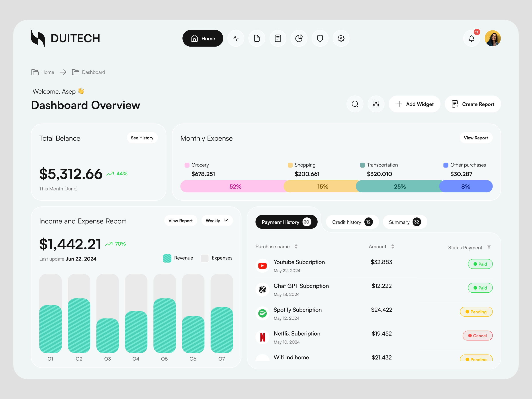Open the activity/pulse icon in top navigation
Image resolution: width=532 pixels, height=399 pixels.
pyautogui.click(x=236, y=38)
